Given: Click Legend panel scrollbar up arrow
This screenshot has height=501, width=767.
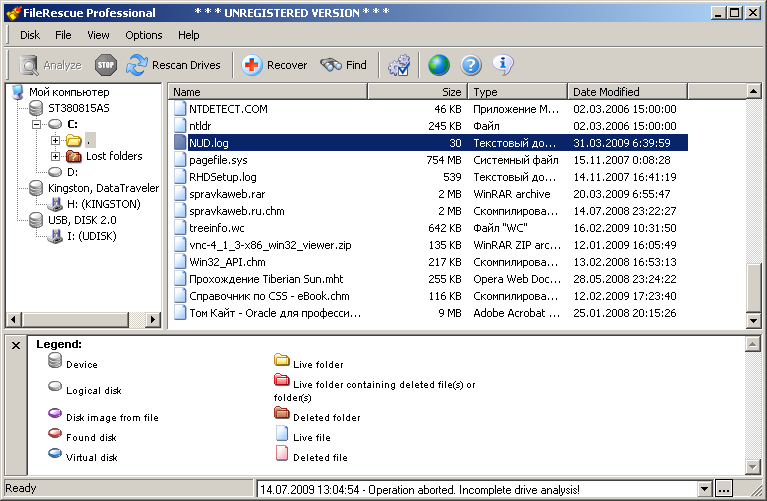Looking at the screenshot, I should [x=752, y=344].
